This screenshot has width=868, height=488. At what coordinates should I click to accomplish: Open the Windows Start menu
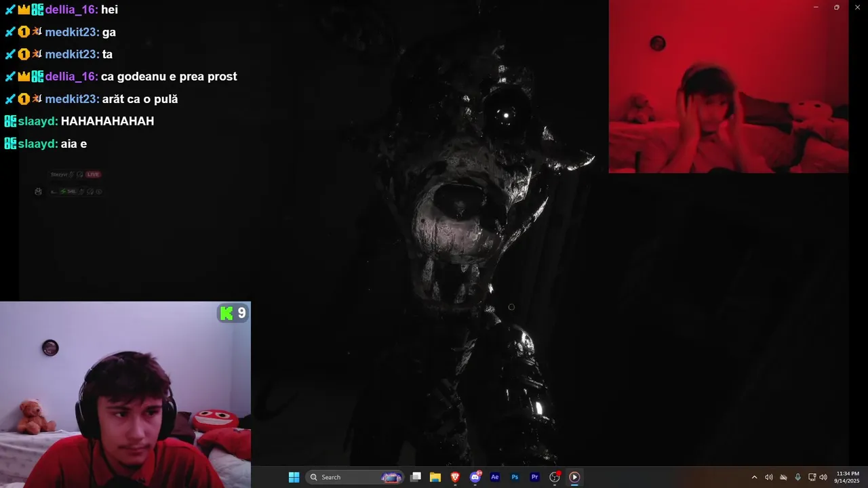point(294,477)
